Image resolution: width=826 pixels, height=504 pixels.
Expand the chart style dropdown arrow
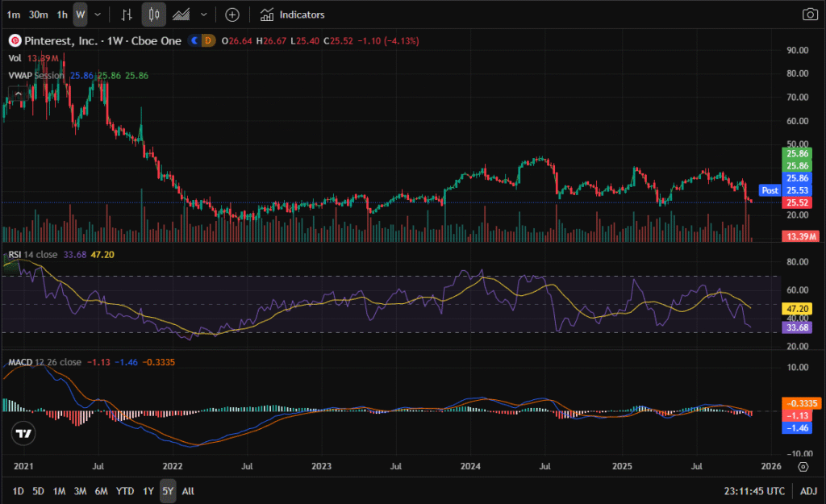pyautogui.click(x=203, y=15)
